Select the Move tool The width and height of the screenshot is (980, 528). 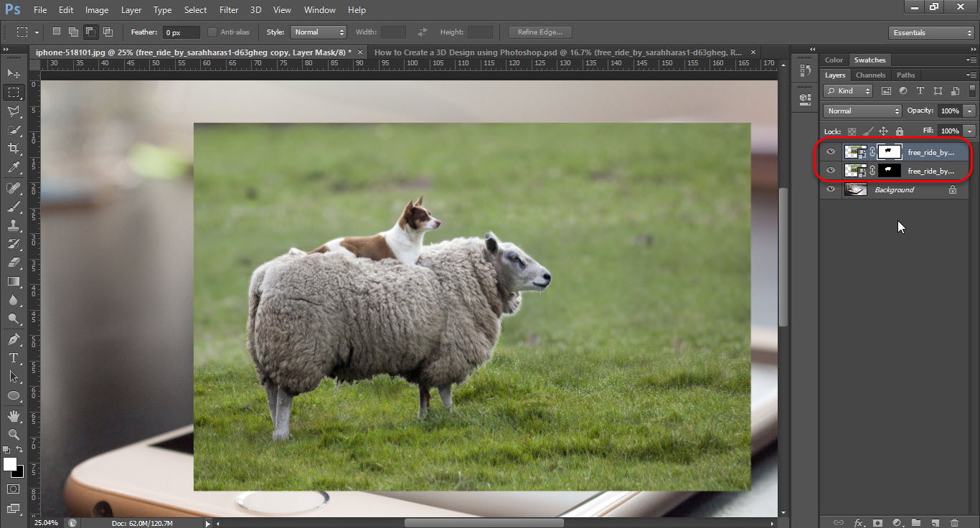point(14,74)
